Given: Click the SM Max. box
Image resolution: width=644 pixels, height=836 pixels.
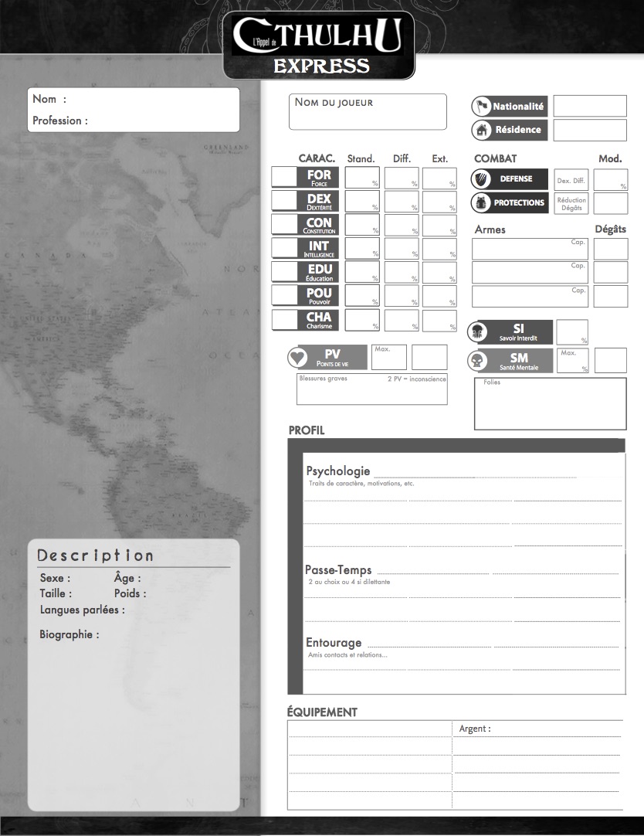Looking at the screenshot, I should tap(572, 360).
